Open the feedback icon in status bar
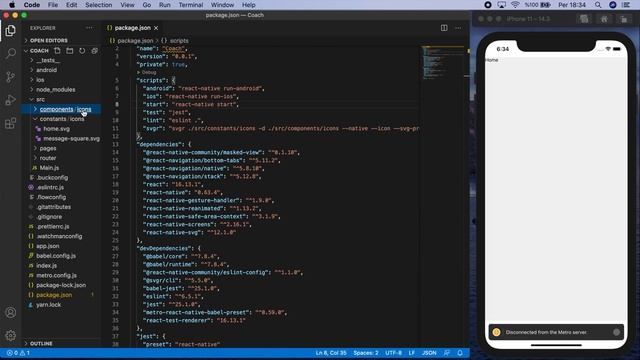The width and height of the screenshot is (640, 360). [x=447, y=353]
